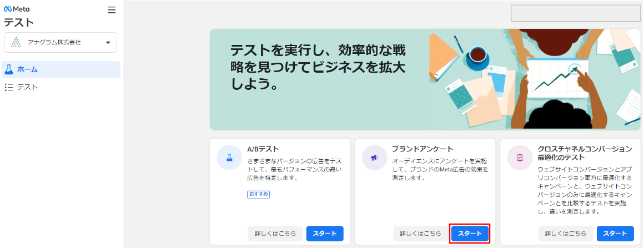Image resolution: width=644 pixels, height=248 pixels.
Task: Start the A/Bテスト with スタート
Action: click(x=325, y=234)
